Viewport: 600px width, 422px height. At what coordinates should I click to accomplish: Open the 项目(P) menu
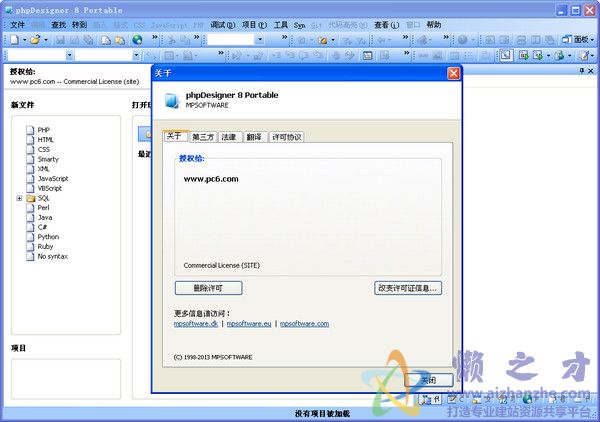(254, 25)
